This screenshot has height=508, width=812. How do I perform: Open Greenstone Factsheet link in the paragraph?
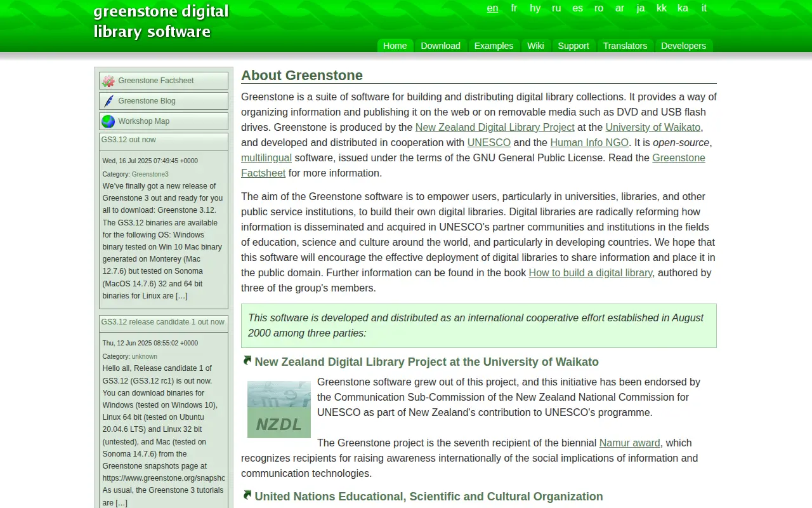click(x=679, y=157)
